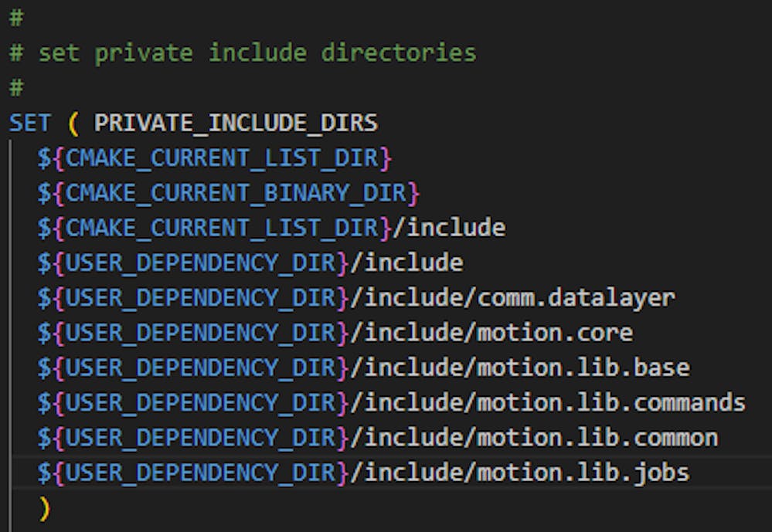Click the SET keyword
The height and width of the screenshot is (532, 772).
tap(30, 123)
